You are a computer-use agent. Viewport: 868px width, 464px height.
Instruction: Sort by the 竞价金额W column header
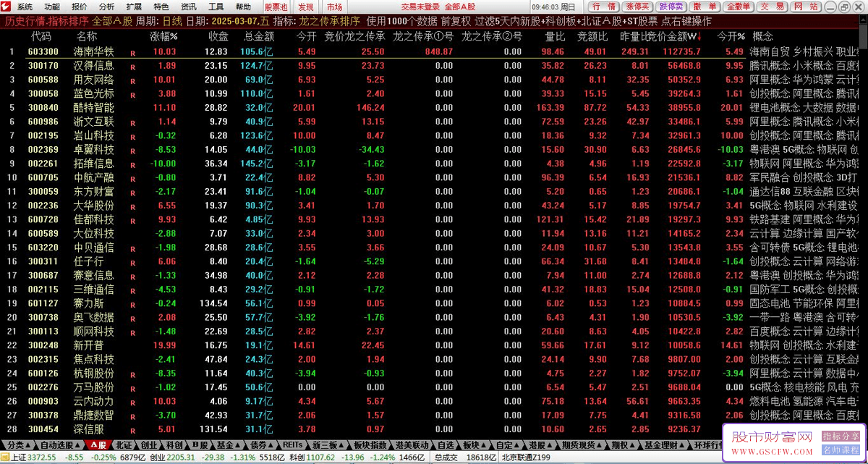click(675, 36)
